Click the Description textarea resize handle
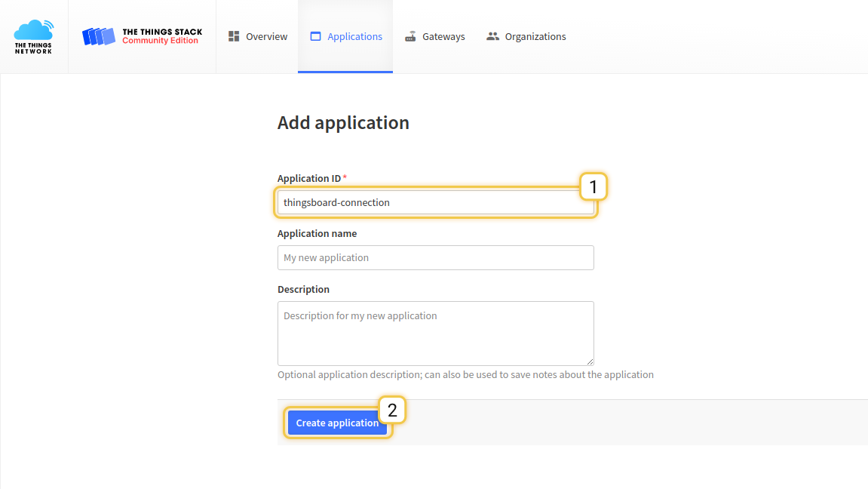The height and width of the screenshot is (489, 868). tap(590, 361)
